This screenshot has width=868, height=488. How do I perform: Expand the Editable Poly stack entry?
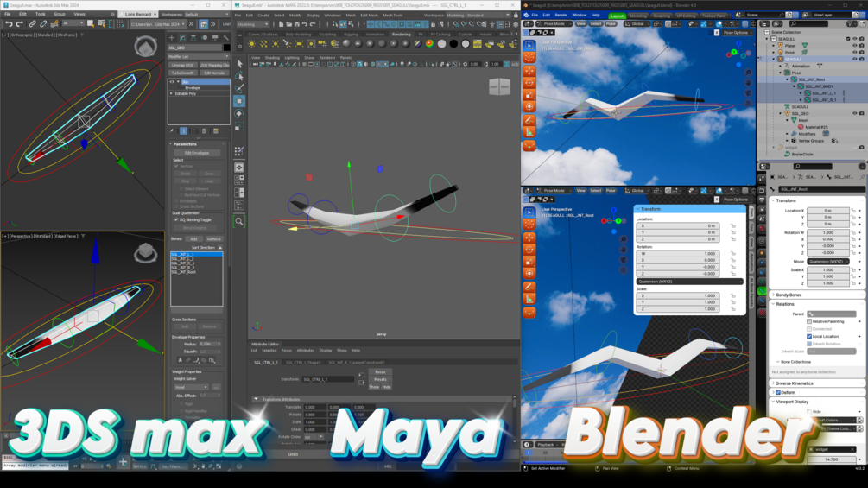pyautogui.click(x=171, y=93)
